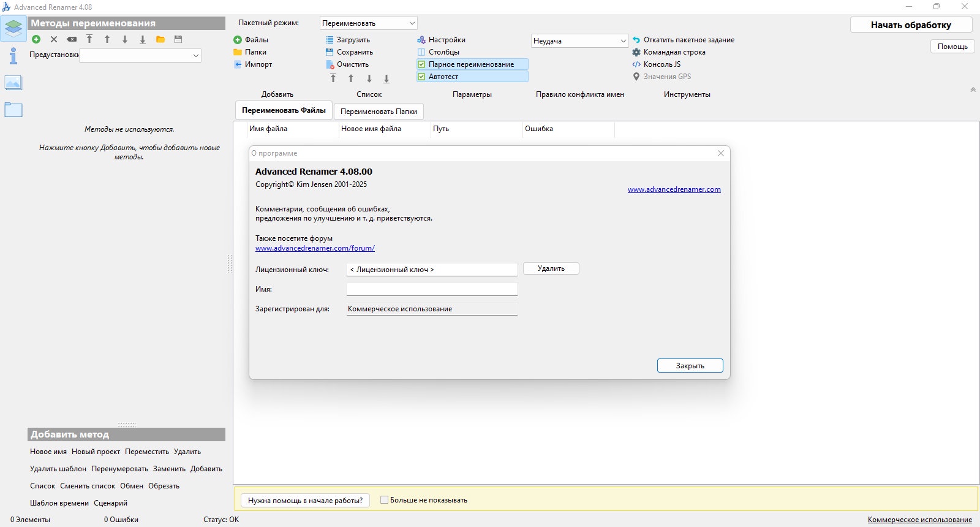The width and height of the screenshot is (980, 527).
Task: Close the О программе dialog with X
Action: pyautogui.click(x=721, y=153)
